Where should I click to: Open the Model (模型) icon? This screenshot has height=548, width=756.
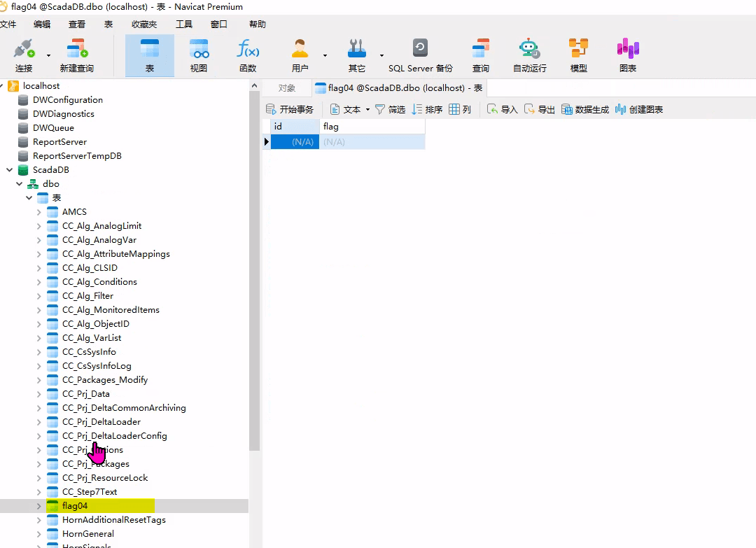pyautogui.click(x=578, y=49)
